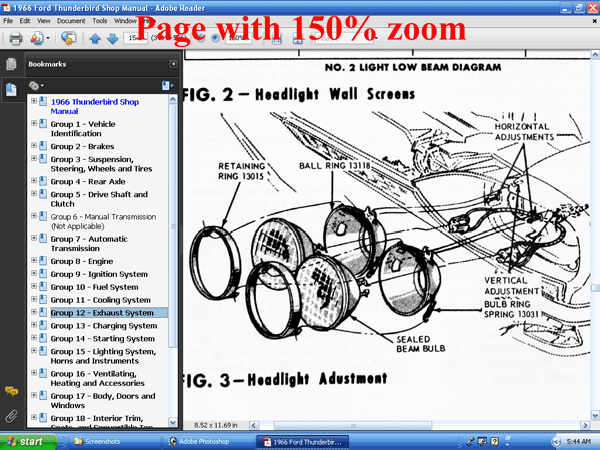The width and height of the screenshot is (600, 450).
Task: Go to next page with the down arrow
Action: (x=112, y=39)
